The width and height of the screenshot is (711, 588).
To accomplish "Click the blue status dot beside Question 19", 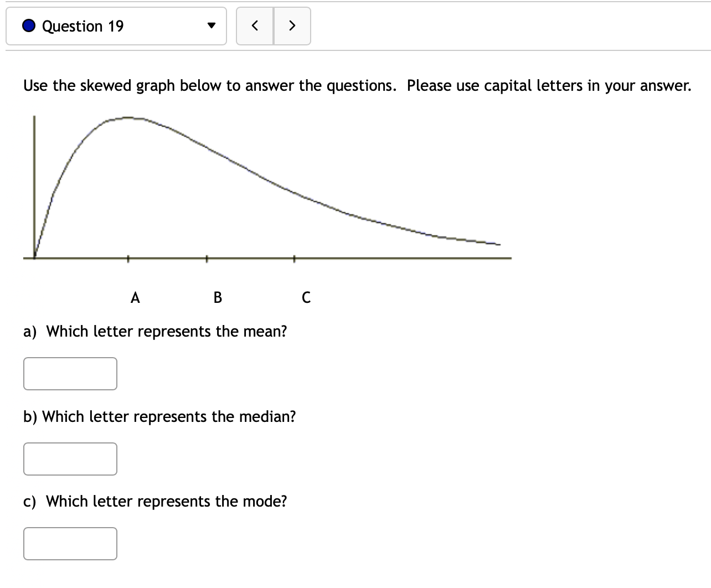I will click(x=28, y=26).
